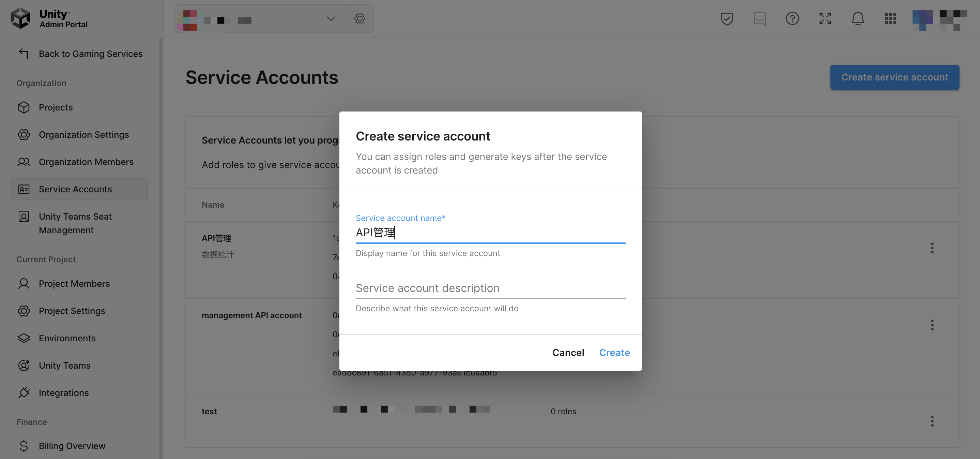Click the notifications bell icon
Screen dimensions: 980x459
click(857, 18)
